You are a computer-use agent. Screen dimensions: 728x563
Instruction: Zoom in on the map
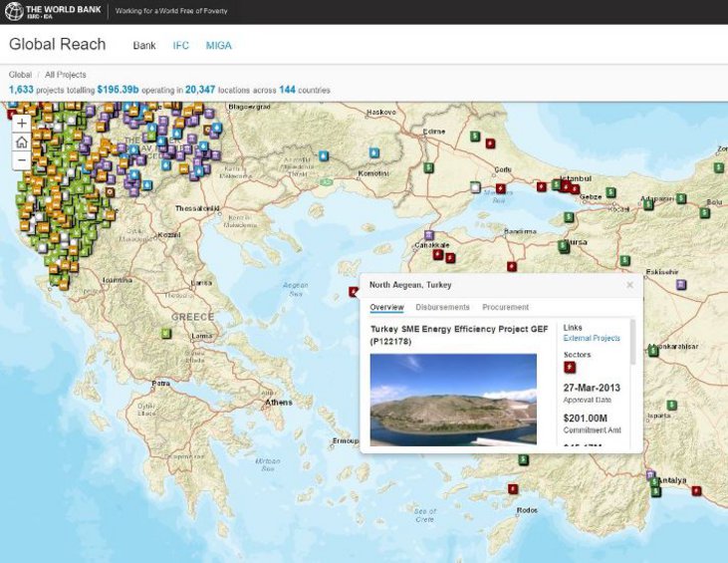tap(22, 124)
